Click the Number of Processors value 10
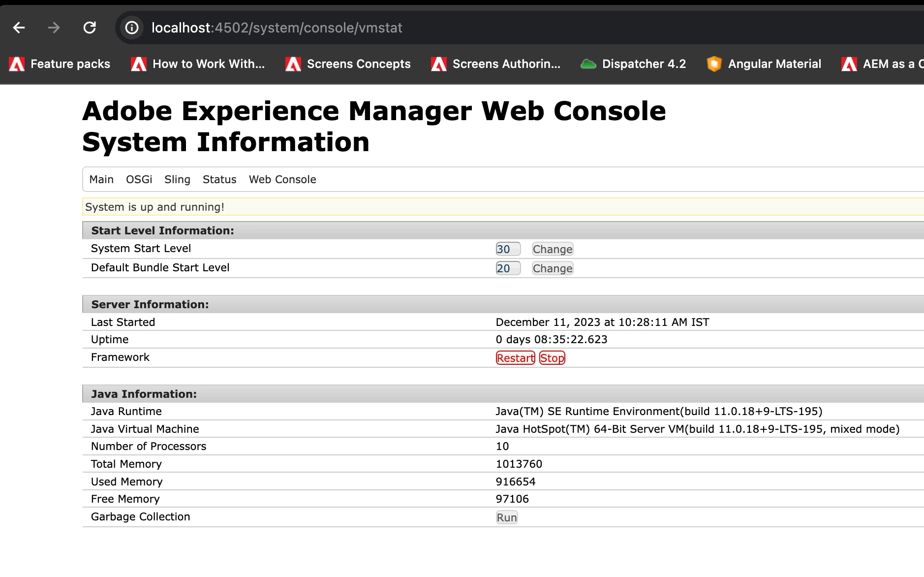Image resolution: width=924 pixels, height=577 pixels. tap(502, 447)
